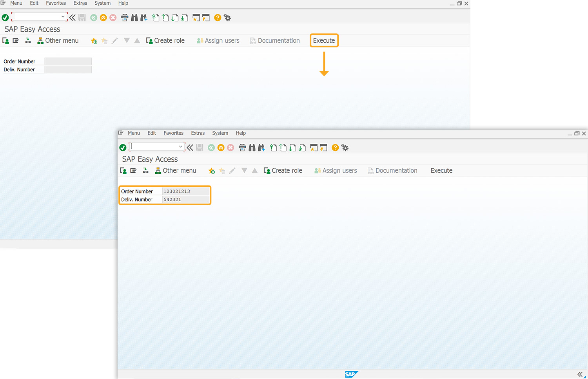Click the red Cancel icon in front window
588x379 pixels.
230,148
